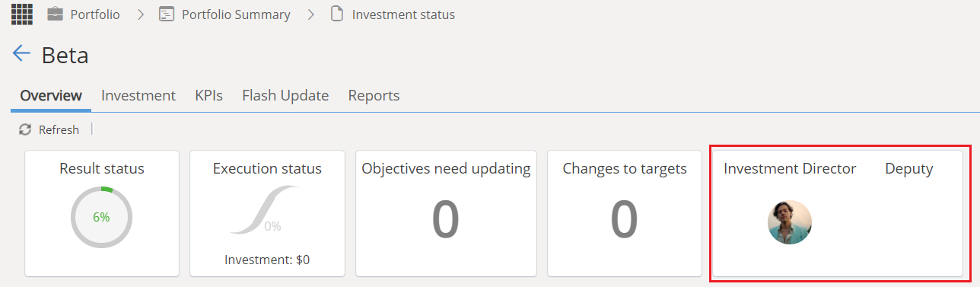Viewport: 980px width, 287px height.
Task: Open Portfolio Summary breadcrumb link
Action: click(x=236, y=14)
